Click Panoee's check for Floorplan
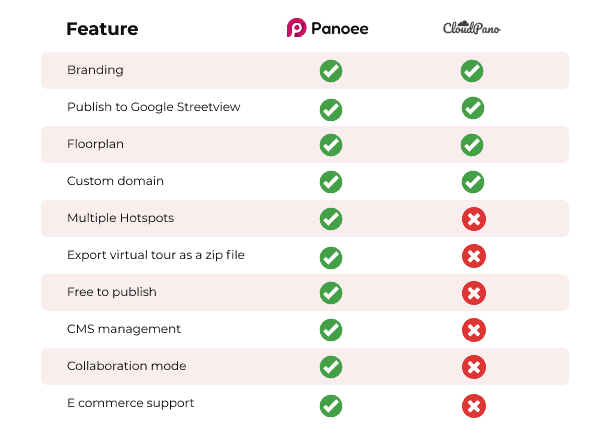 point(330,145)
